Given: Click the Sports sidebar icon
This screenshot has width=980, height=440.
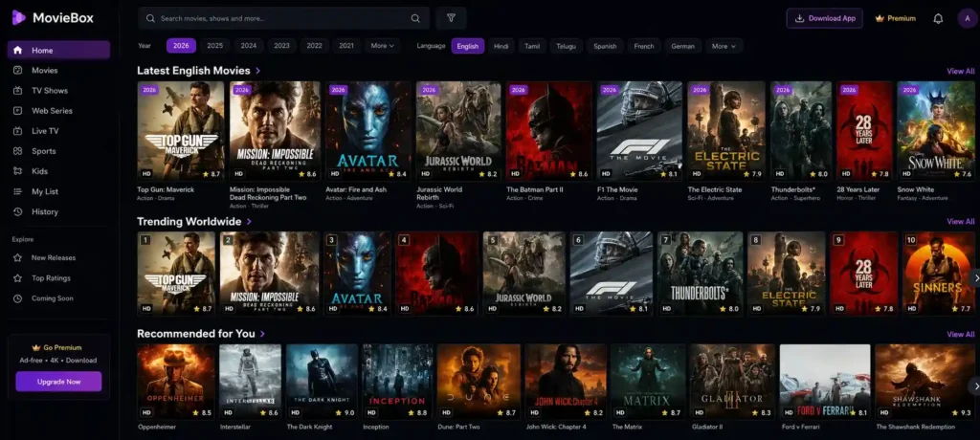Looking at the screenshot, I should pos(18,151).
